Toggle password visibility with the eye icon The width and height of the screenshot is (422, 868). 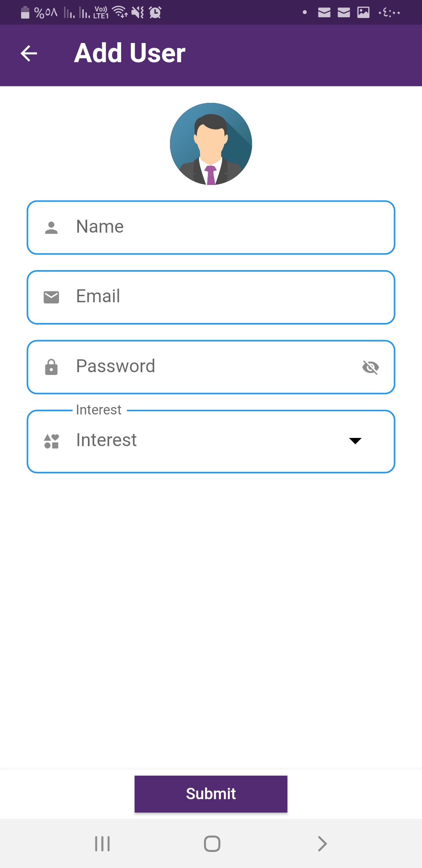[x=370, y=367]
